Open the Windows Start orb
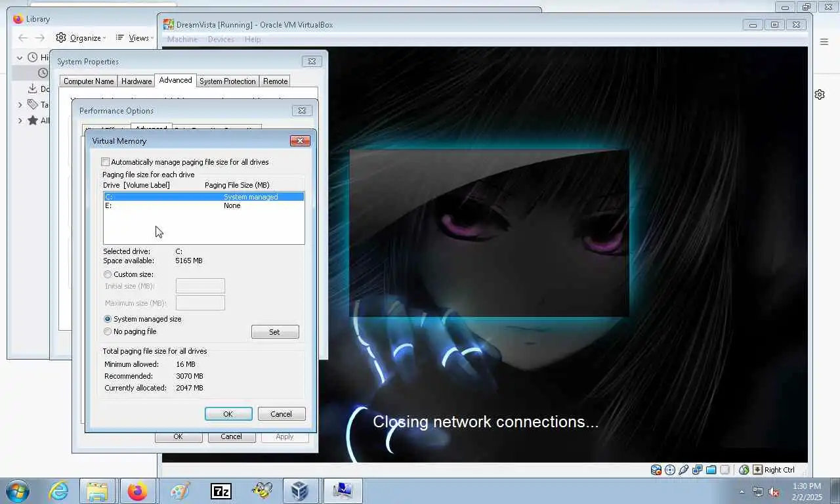The image size is (840, 504). pos(18,491)
